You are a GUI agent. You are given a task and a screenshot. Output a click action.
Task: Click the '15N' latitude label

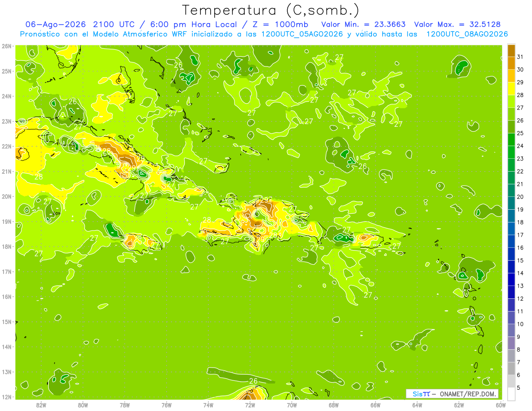[x=7, y=321]
